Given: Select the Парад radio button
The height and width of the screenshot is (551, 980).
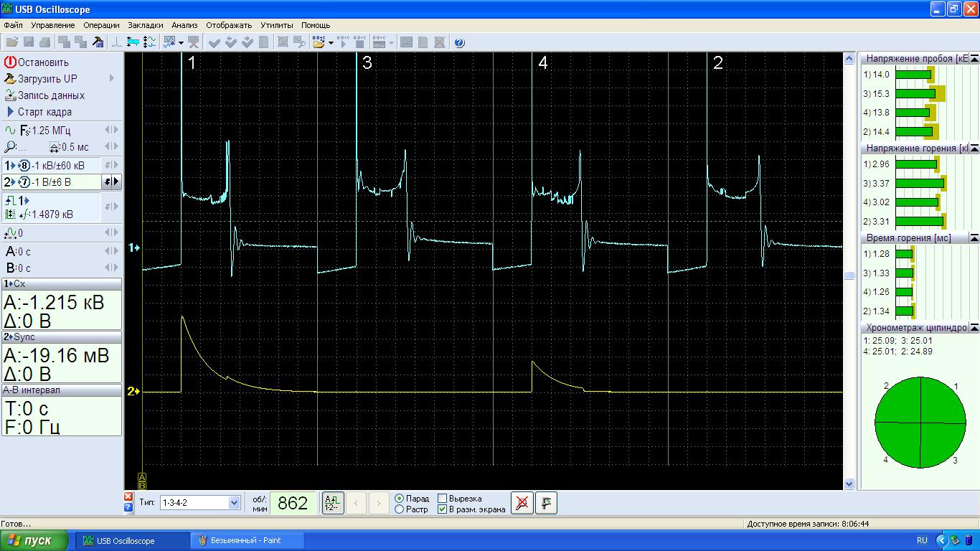Looking at the screenshot, I should point(400,499).
